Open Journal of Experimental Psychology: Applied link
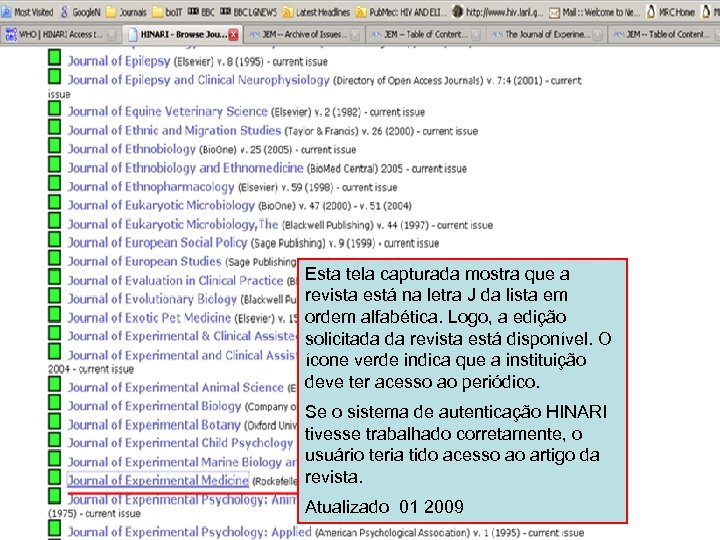The image size is (720, 540). [x=190, y=532]
